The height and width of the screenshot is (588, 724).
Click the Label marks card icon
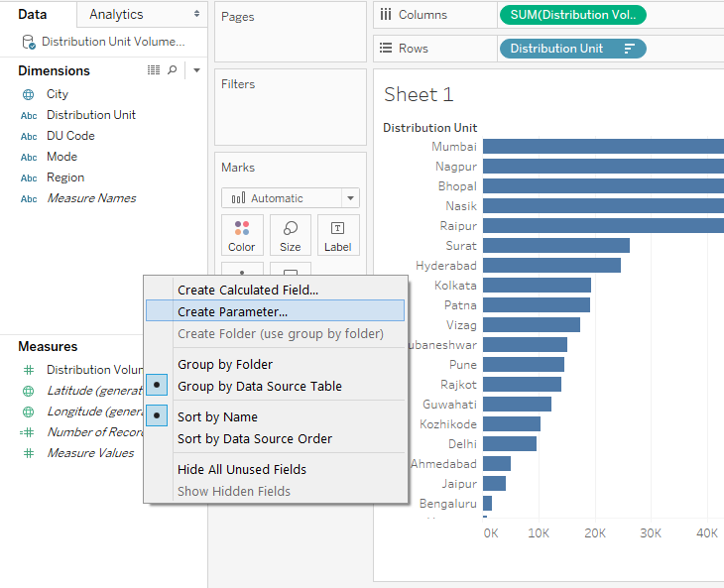[337, 235]
